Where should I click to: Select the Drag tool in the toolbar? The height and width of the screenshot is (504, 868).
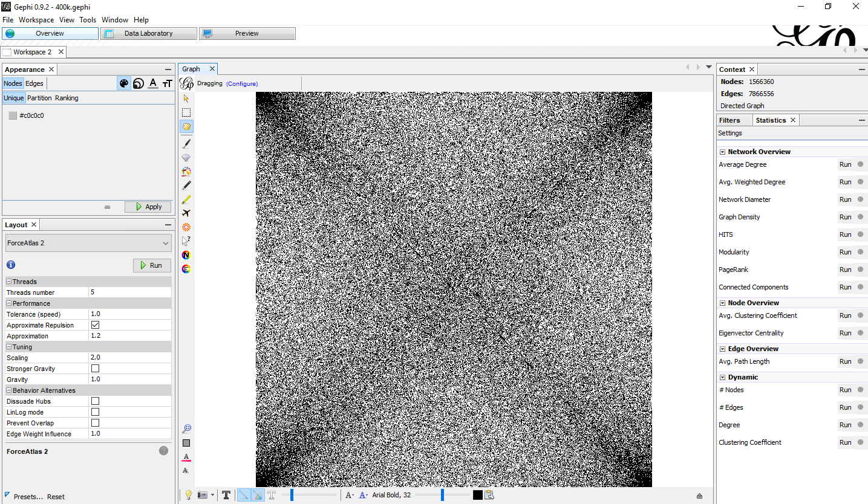click(186, 126)
